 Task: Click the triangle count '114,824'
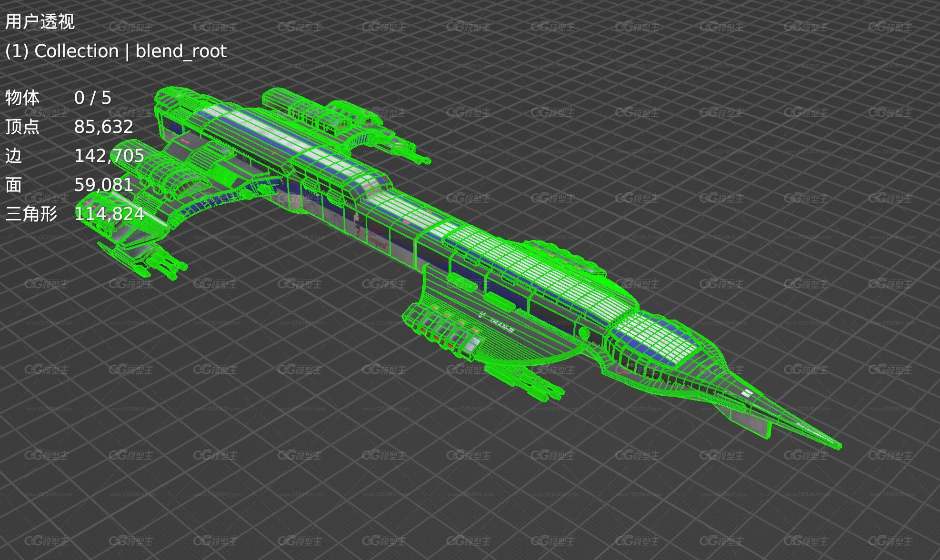click(x=109, y=214)
